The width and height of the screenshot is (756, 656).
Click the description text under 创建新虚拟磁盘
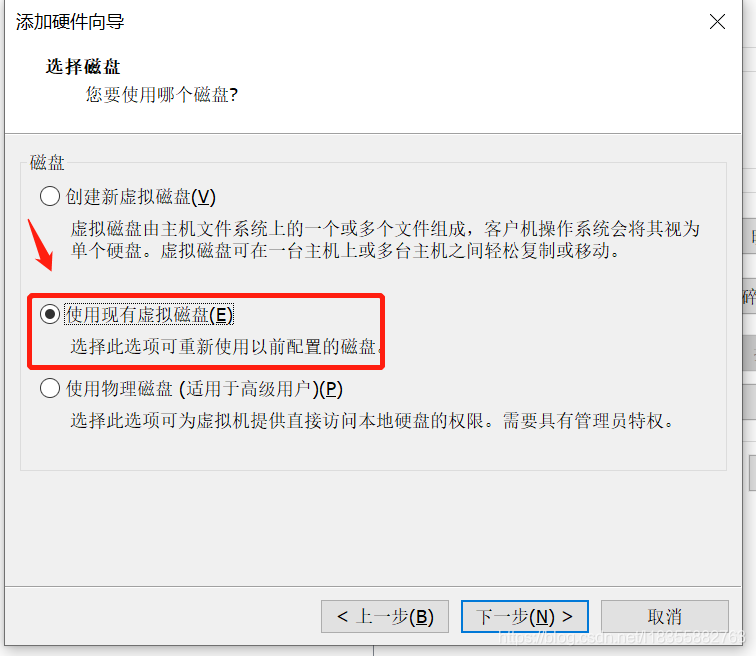[x=385, y=240]
